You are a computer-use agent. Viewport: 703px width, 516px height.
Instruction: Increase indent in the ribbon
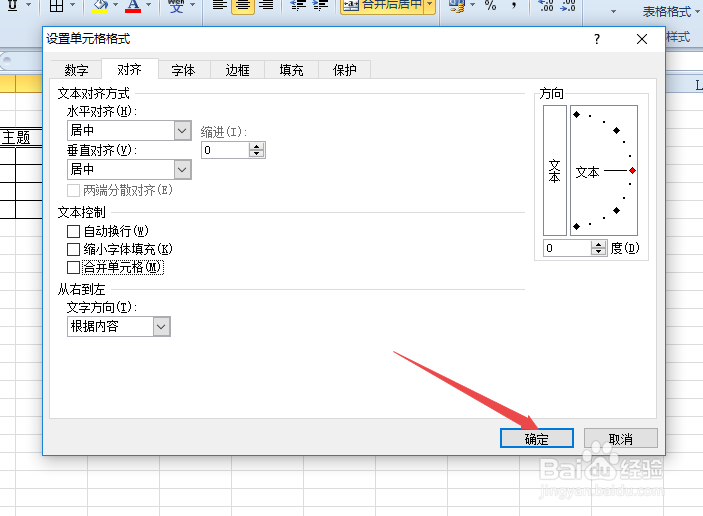coord(320,5)
